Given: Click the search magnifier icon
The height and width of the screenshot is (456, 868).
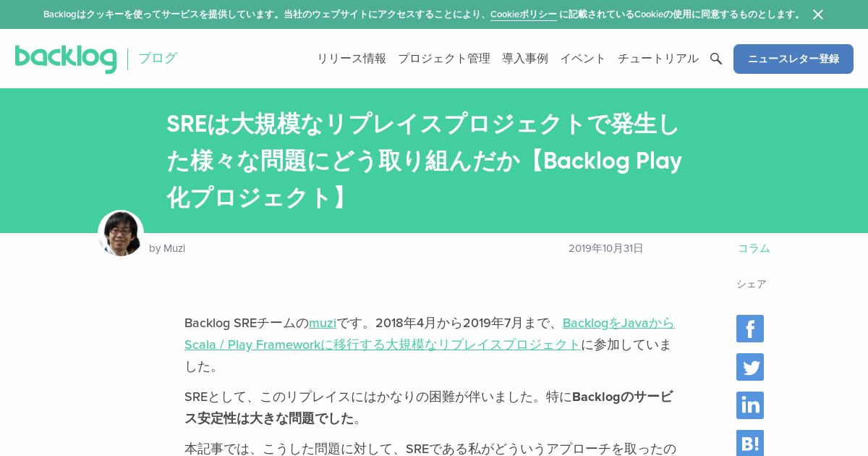Looking at the screenshot, I should point(716,59).
